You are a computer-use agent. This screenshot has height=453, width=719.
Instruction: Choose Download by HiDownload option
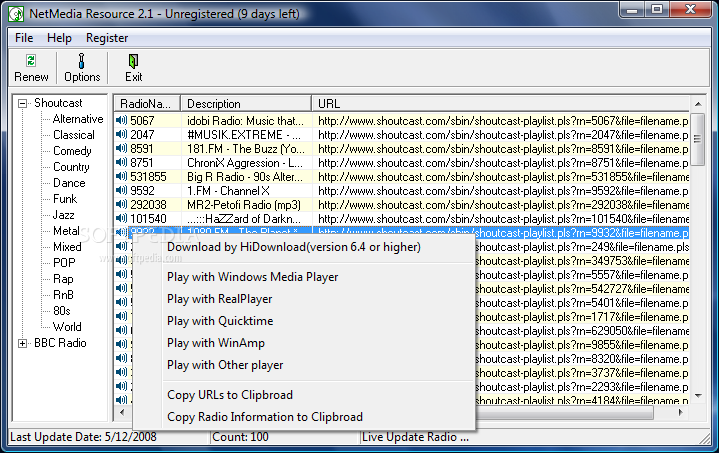pyautogui.click(x=293, y=247)
